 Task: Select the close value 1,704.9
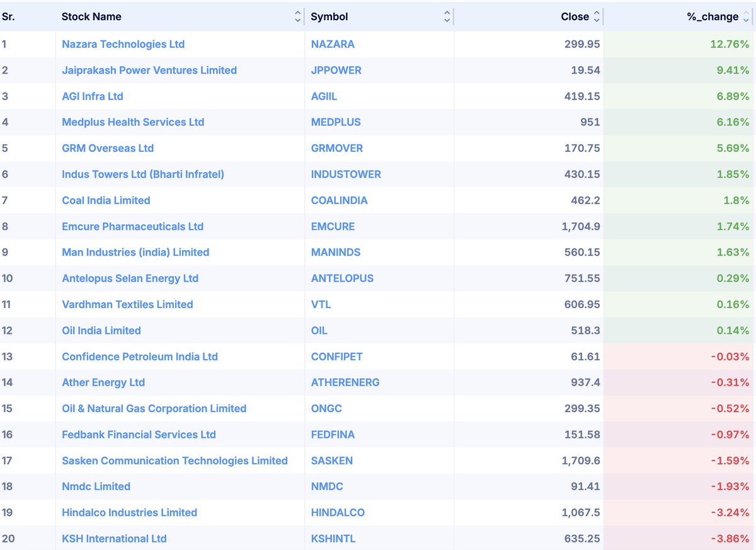(x=581, y=226)
